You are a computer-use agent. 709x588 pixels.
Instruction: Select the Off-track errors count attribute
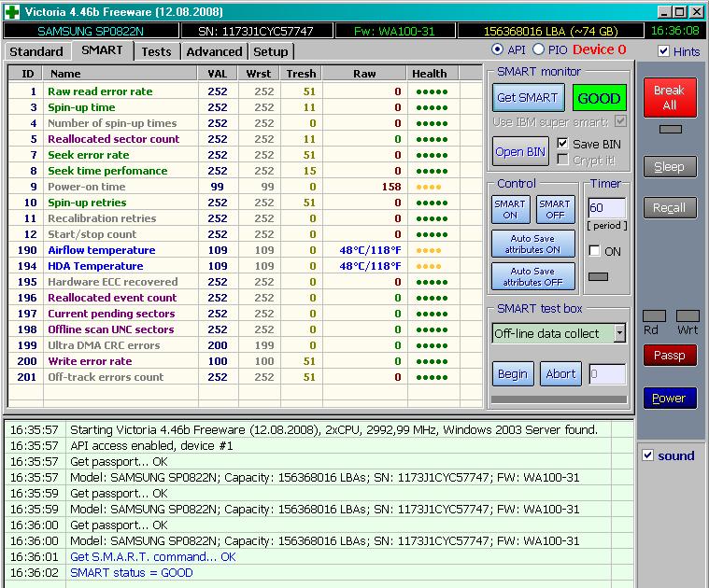click(x=246, y=377)
